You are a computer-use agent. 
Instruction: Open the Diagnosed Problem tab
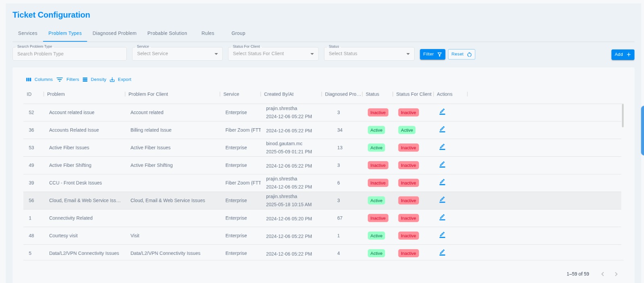click(114, 33)
